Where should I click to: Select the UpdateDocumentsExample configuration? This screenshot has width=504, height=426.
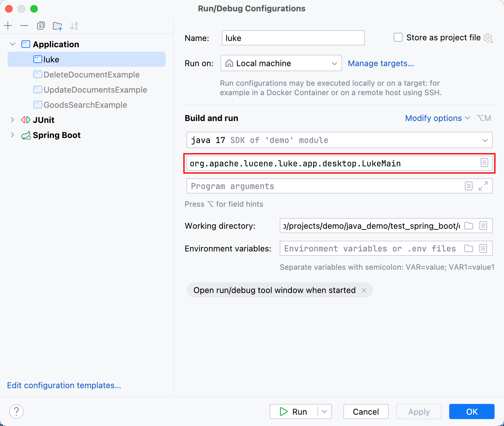tap(87, 89)
